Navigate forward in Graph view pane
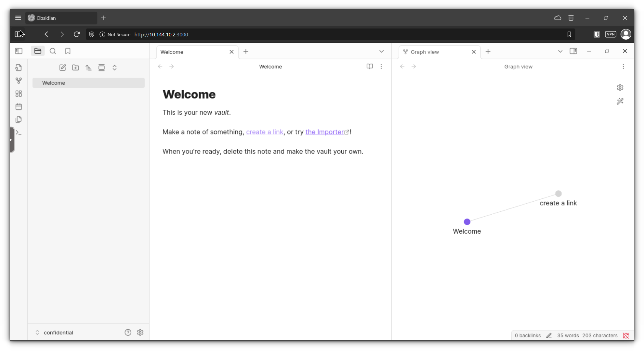 [414, 66]
